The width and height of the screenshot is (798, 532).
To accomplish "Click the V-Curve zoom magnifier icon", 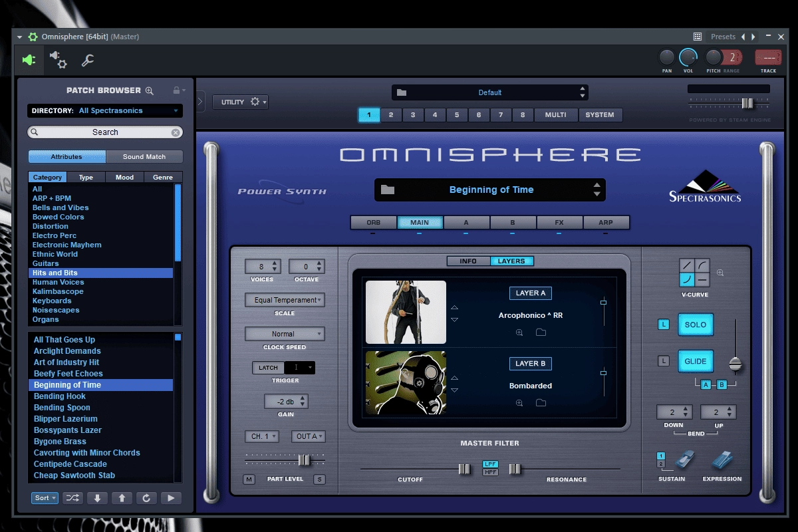I will click(720, 273).
